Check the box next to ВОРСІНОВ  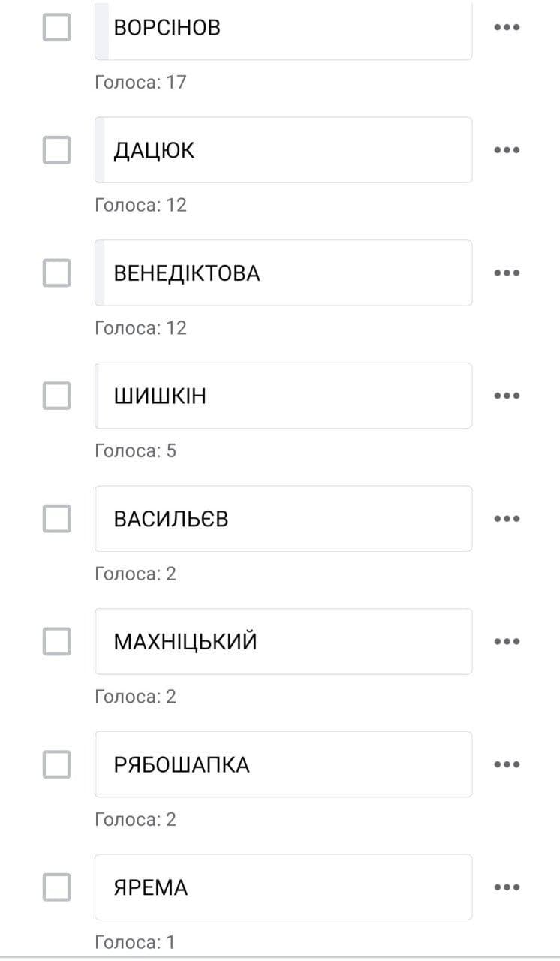point(56,27)
